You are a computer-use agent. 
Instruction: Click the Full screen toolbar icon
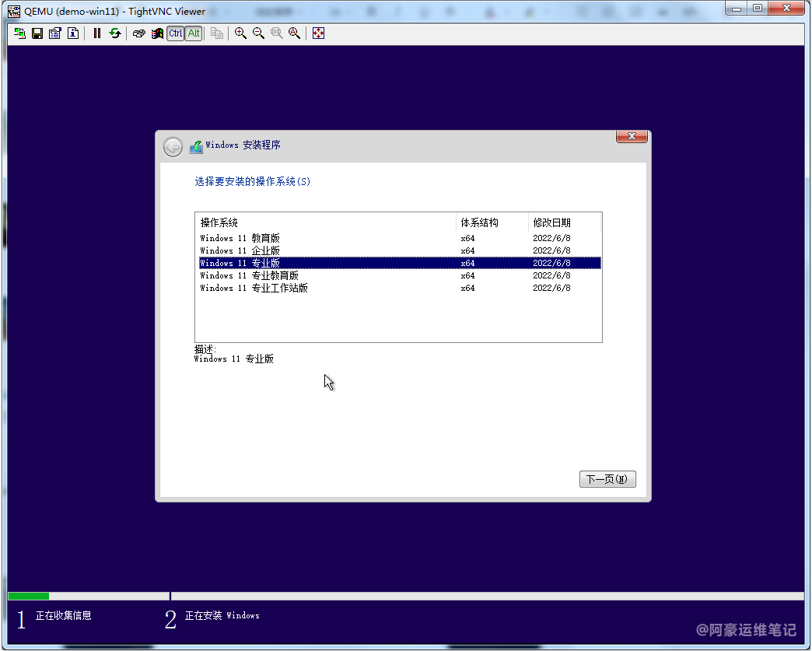point(318,33)
